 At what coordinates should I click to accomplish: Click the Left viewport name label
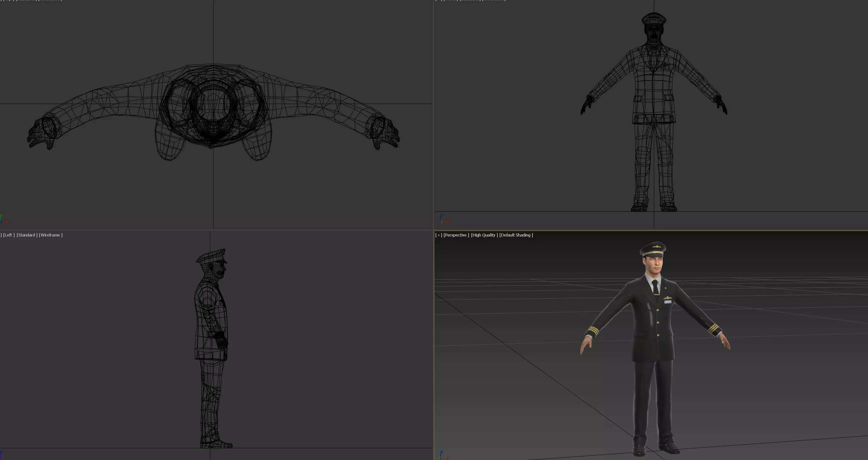coord(9,235)
